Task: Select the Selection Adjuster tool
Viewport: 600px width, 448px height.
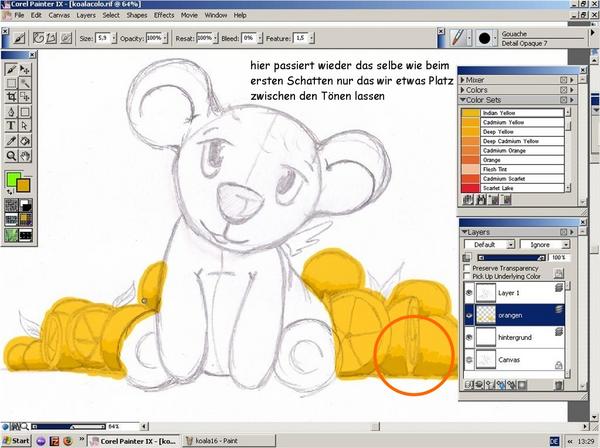Action: tap(25, 96)
